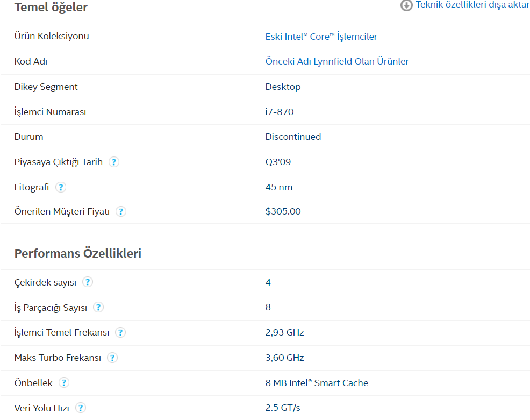The image size is (530, 420).
Task: Show help for Veri Yolu Hızı
Action: (x=81, y=408)
